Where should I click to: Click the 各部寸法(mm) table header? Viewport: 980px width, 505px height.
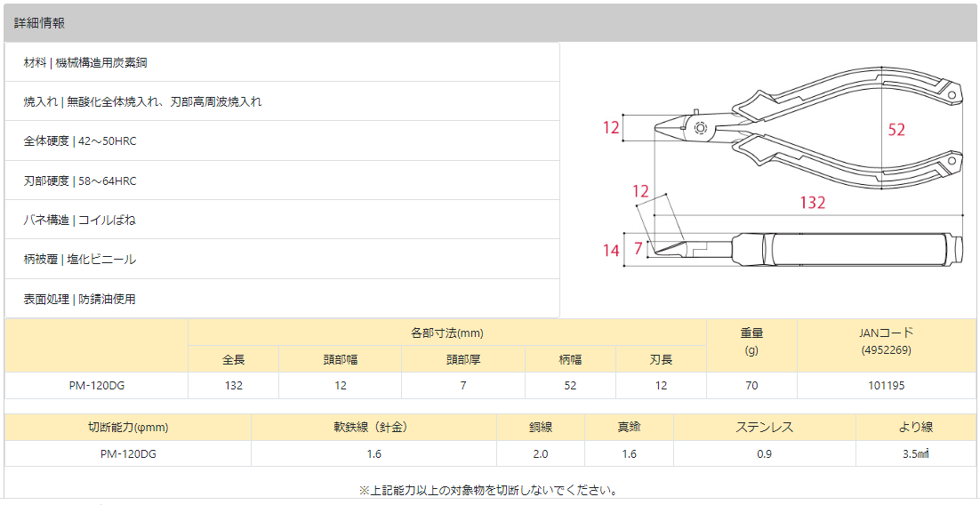pyautogui.click(x=447, y=333)
